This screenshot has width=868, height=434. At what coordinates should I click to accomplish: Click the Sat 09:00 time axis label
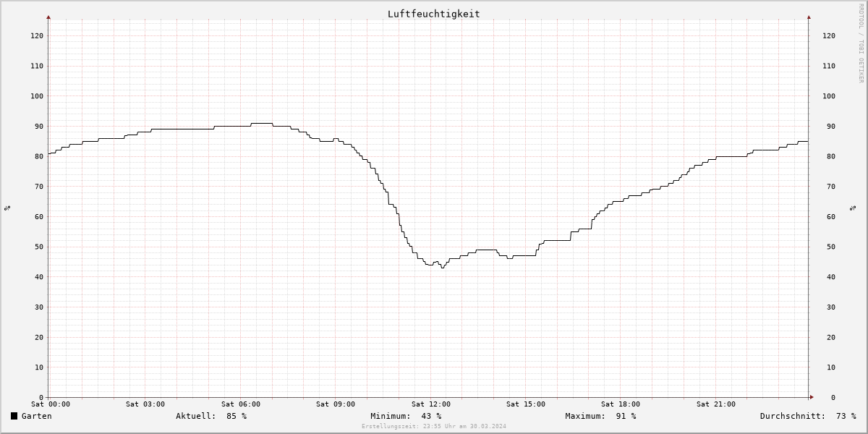[x=336, y=404]
